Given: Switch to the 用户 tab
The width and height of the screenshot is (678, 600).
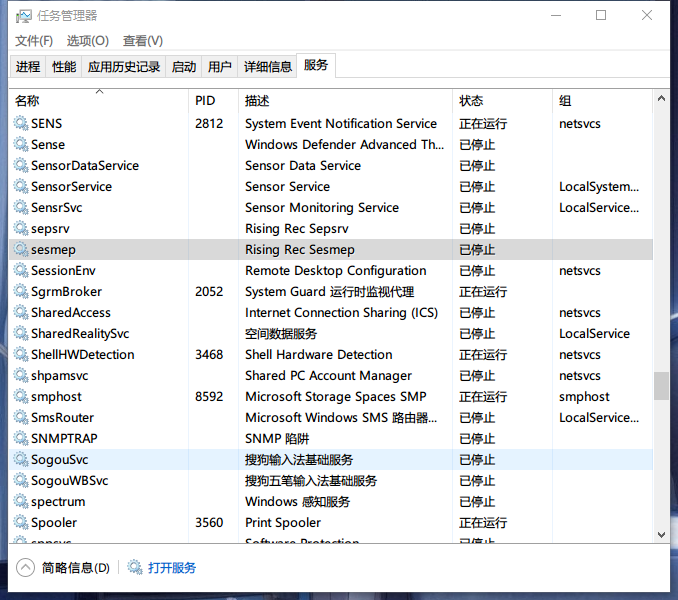Looking at the screenshot, I should click(x=220, y=67).
